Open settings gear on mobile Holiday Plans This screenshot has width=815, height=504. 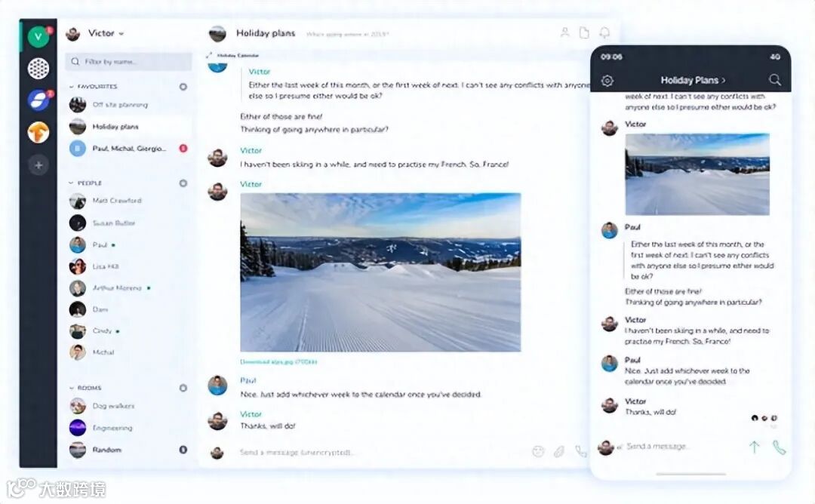[x=607, y=81]
